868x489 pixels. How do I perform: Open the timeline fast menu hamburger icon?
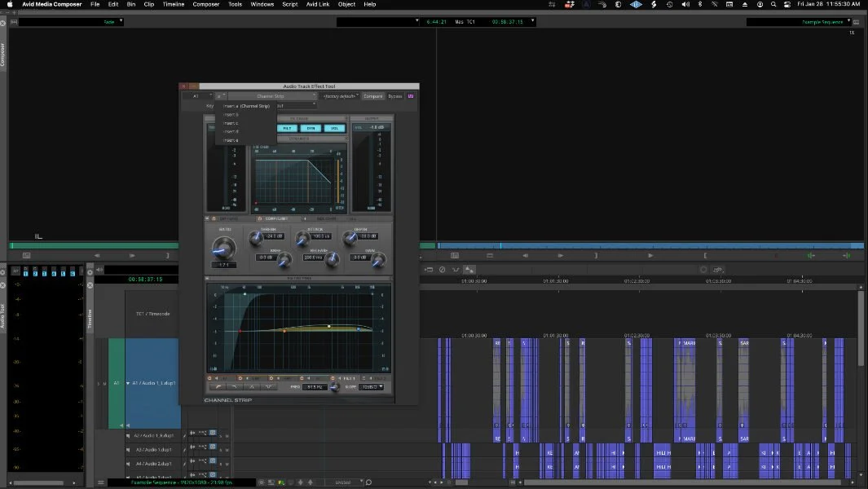(101, 482)
